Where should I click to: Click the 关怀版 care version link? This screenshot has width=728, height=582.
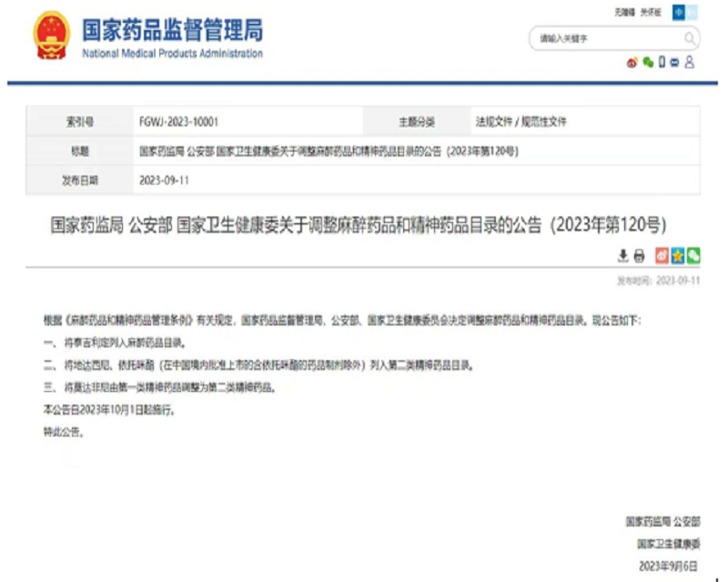click(650, 12)
